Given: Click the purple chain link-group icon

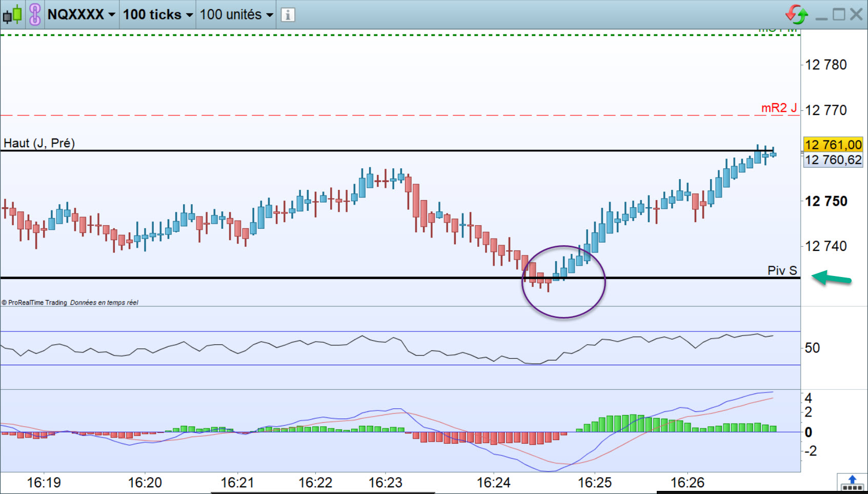Looking at the screenshot, I should click(34, 14).
